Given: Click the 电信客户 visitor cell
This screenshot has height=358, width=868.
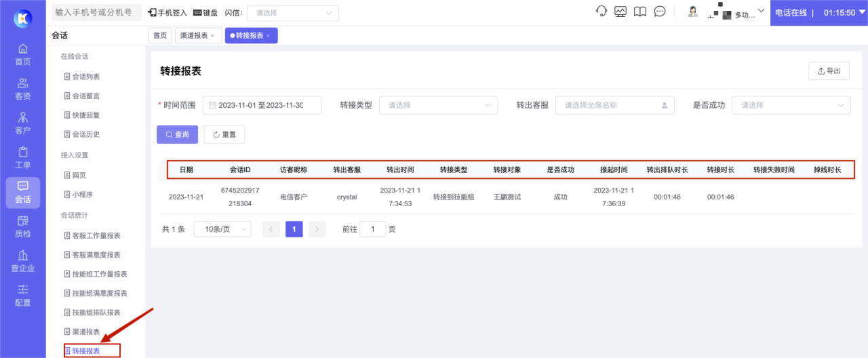Looking at the screenshot, I should (x=294, y=197).
